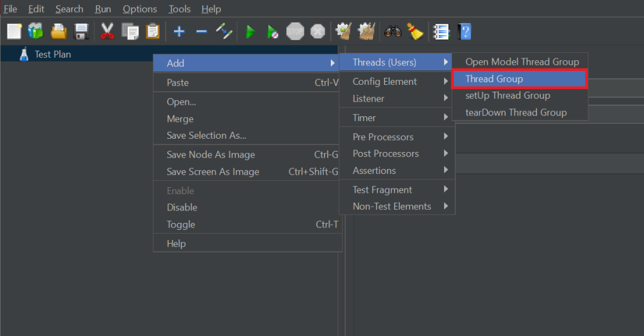
Task: Click Save Node As Image
Action: (x=246, y=154)
